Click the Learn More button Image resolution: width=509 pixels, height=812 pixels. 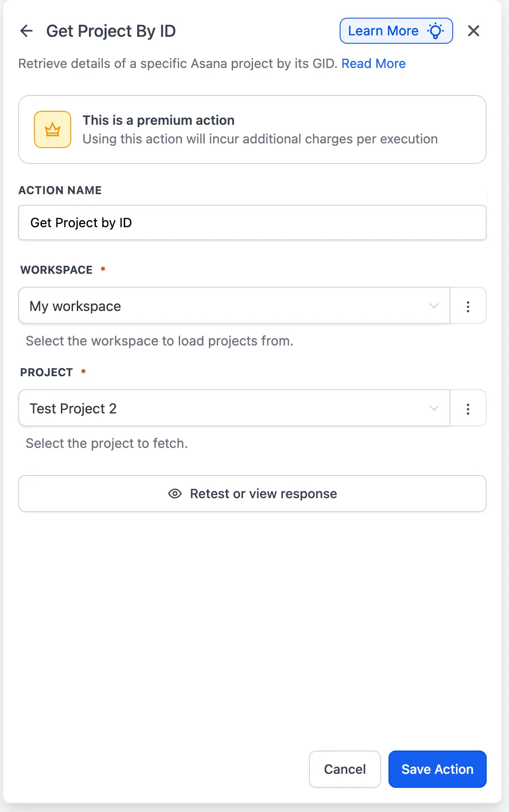click(x=396, y=31)
